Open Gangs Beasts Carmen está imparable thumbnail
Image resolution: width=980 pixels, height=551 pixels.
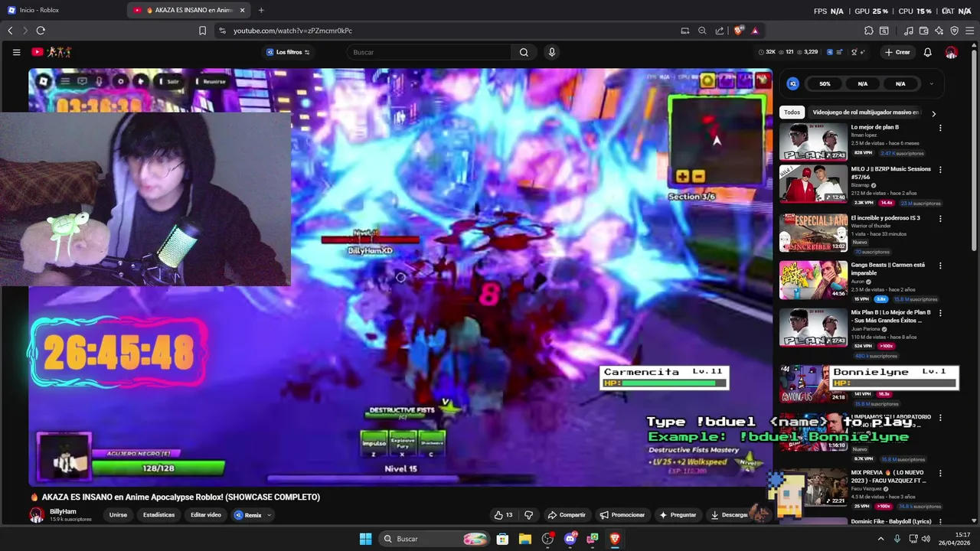(813, 279)
